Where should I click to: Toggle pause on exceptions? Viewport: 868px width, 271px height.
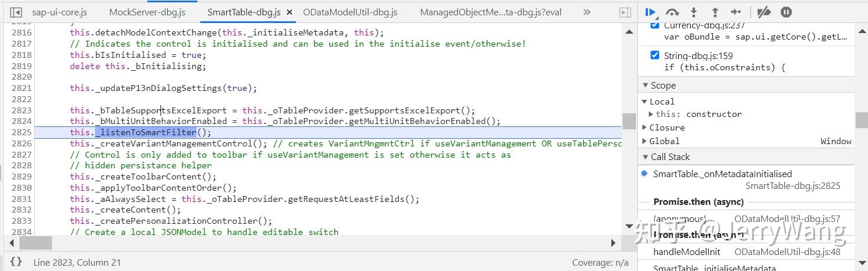tap(786, 12)
